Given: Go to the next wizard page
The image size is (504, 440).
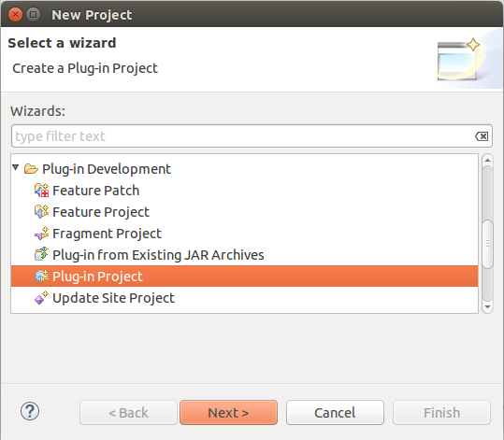Looking at the screenshot, I should pos(228,413).
